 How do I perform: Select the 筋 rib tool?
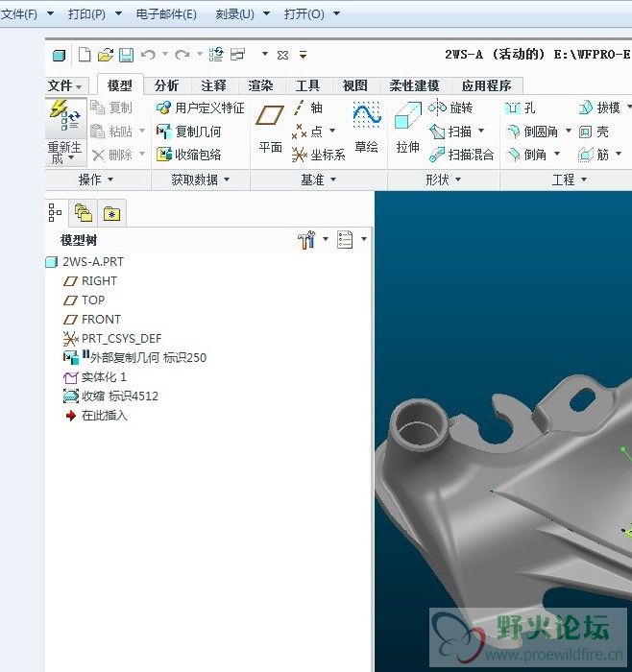(593, 155)
